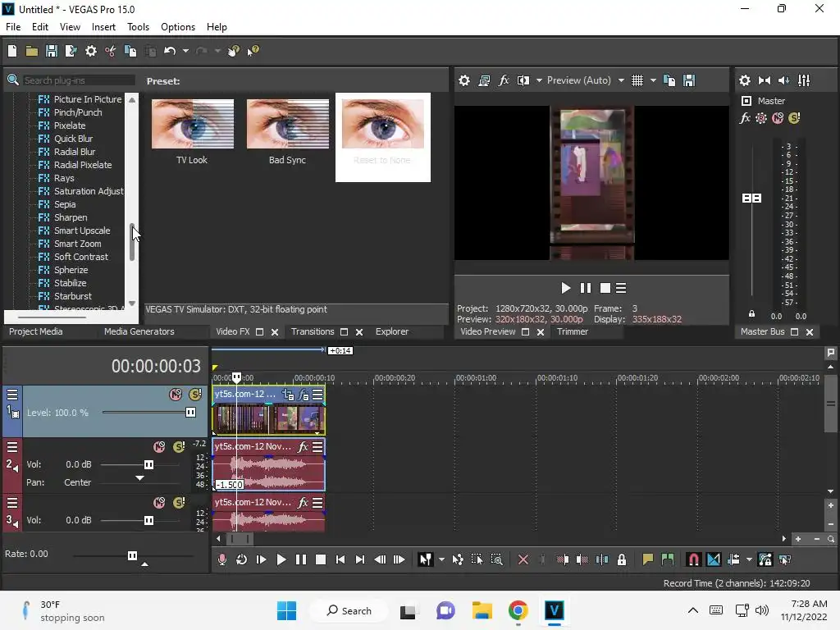
Task: Open Event FX on the video clip
Action: pyautogui.click(x=304, y=395)
